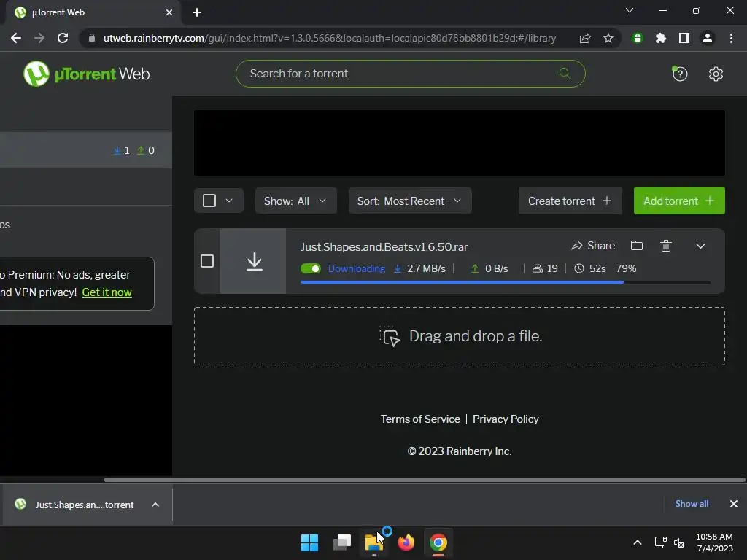Click the Chrome taskbar icon
The image size is (747, 560).
point(438,542)
